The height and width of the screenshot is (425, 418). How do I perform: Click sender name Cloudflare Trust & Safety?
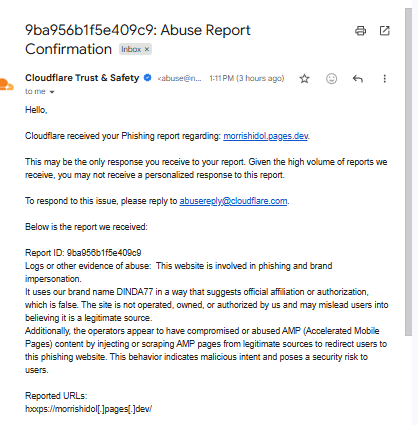point(82,78)
